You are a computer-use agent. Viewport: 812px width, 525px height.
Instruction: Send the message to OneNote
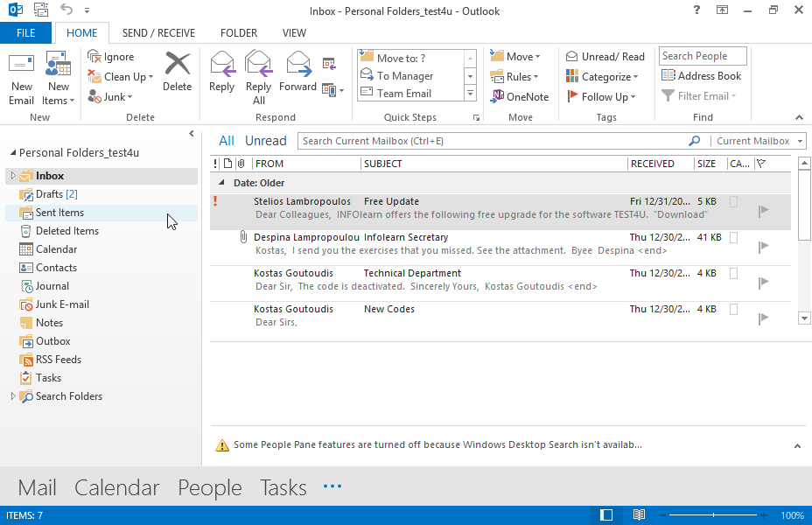click(x=520, y=97)
